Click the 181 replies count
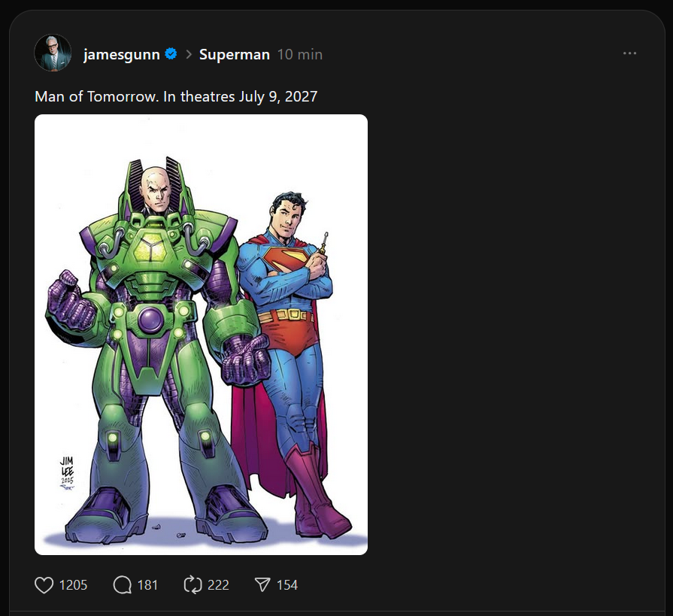Screen dimensions: 673x616 pyautogui.click(x=147, y=584)
